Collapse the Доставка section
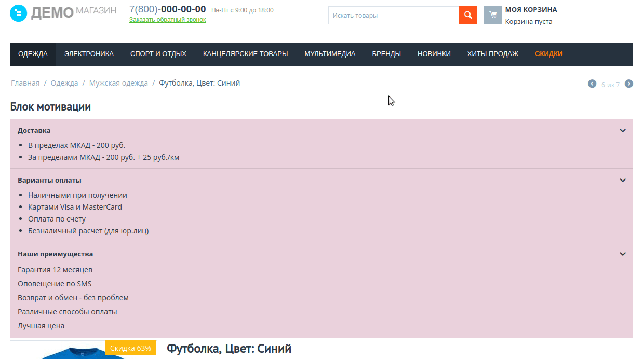 coord(622,130)
